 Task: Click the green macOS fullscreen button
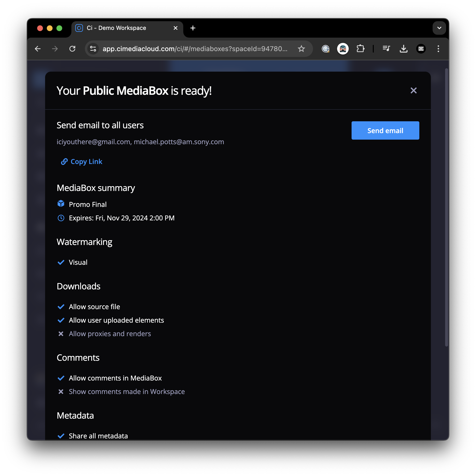(x=59, y=28)
